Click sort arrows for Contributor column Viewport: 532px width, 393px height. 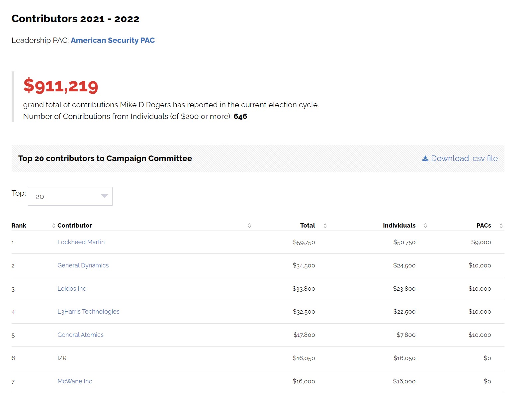[249, 226]
